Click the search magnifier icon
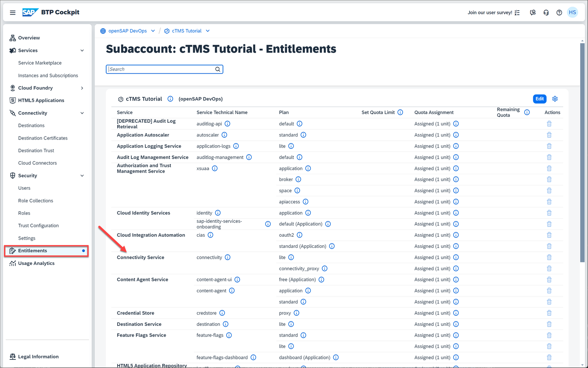 [218, 69]
